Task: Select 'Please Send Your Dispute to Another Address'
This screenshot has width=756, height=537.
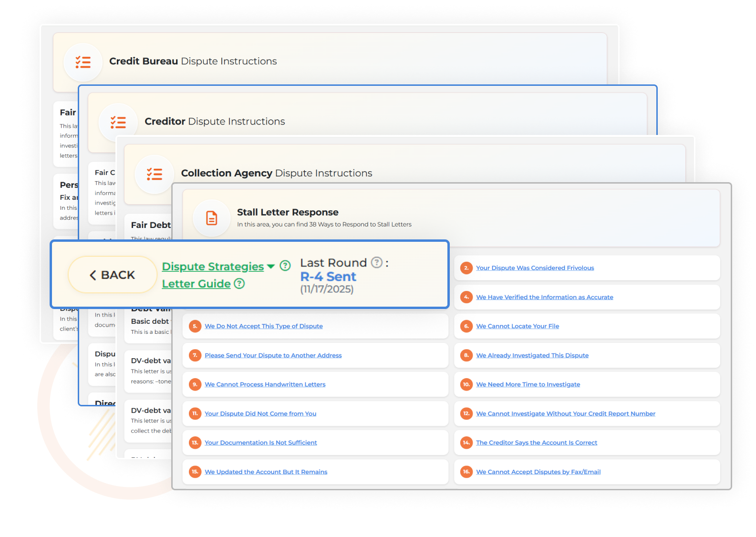Action: click(x=273, y=355)
